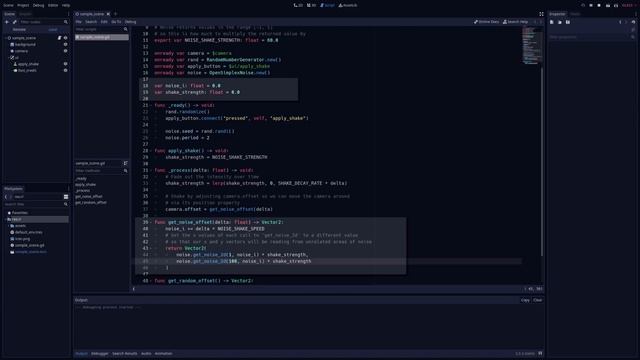Switch to the Inspector tab
The image size is (640, 360).
pyautogui.click(x=558, y=14)
